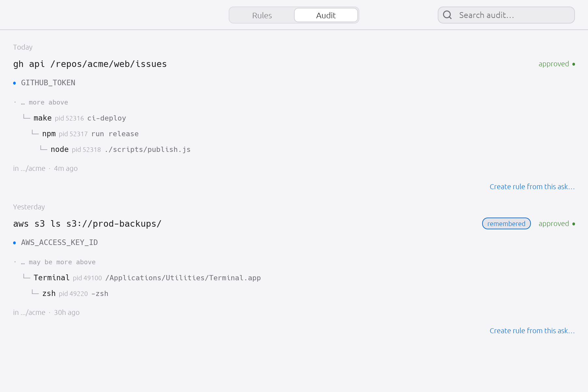Click the search magnifier icon
This screenshot has width=588, height=392.
click(x=447, y=15)
